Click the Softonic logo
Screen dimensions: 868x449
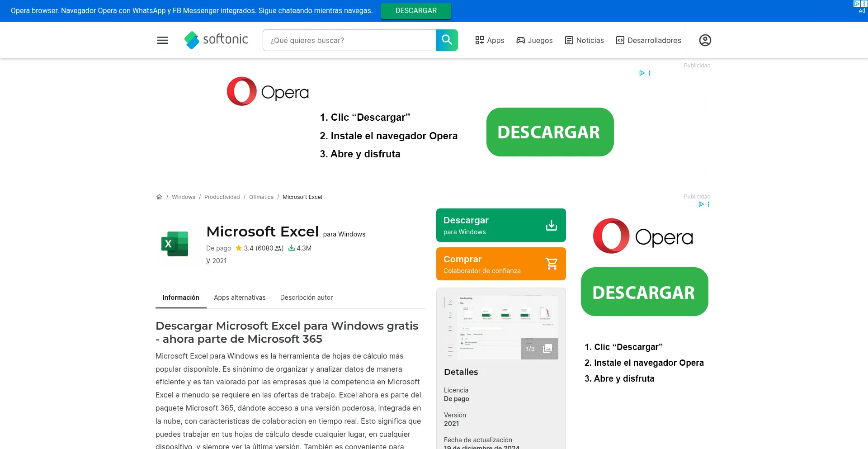tap(216, 40)
